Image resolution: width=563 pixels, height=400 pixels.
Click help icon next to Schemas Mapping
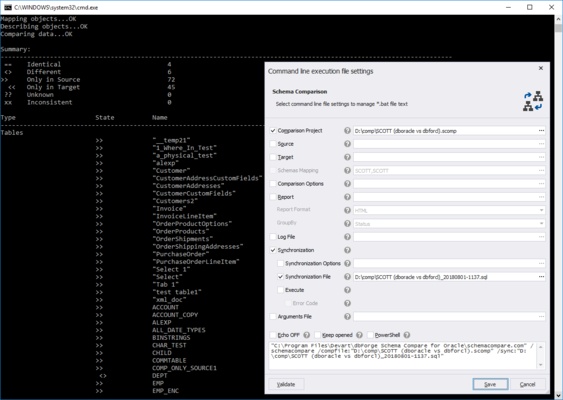(347, 170)
